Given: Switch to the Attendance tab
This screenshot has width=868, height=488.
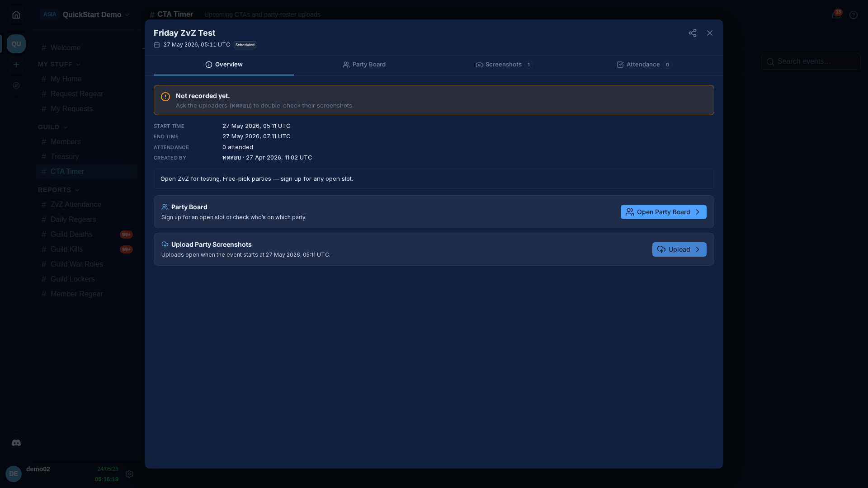Looking at the screenshot, I should click(x=644, y=65).
